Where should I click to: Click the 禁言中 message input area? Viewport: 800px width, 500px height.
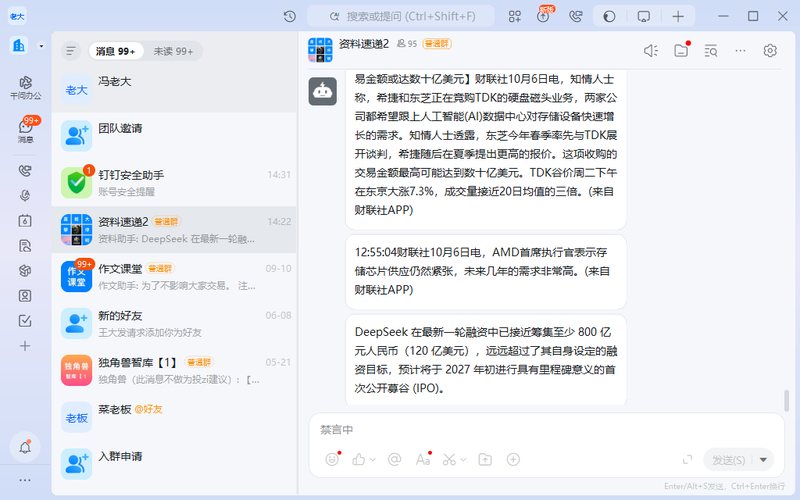[546, 430]
